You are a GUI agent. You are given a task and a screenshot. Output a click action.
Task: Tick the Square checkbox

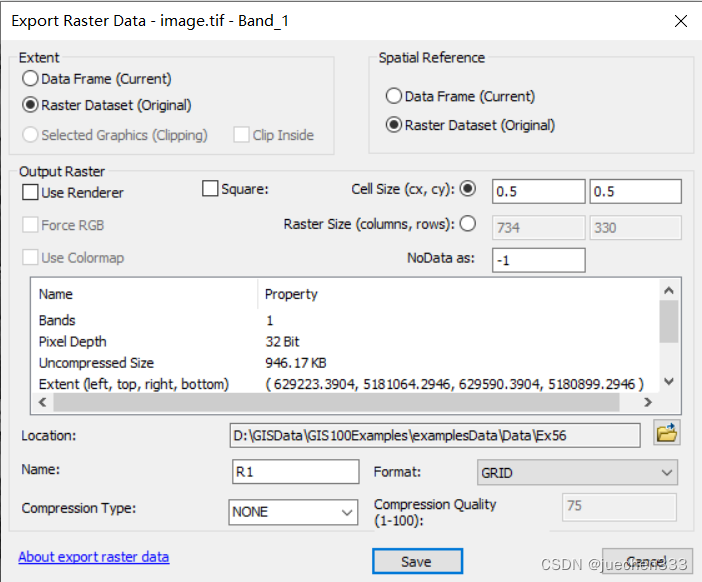pyautogui.click(x=210, y=188)
